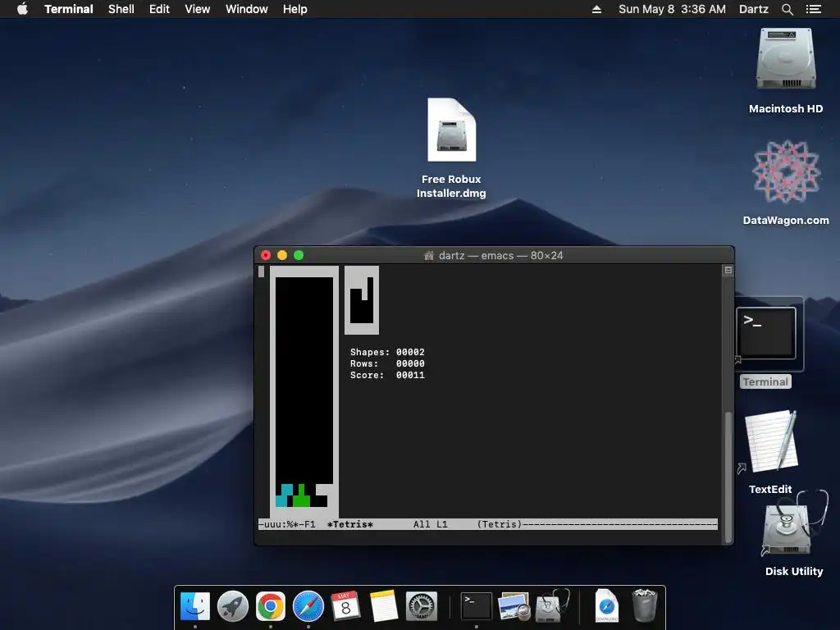Click the eject icon in menu bar

click(596, 9)
